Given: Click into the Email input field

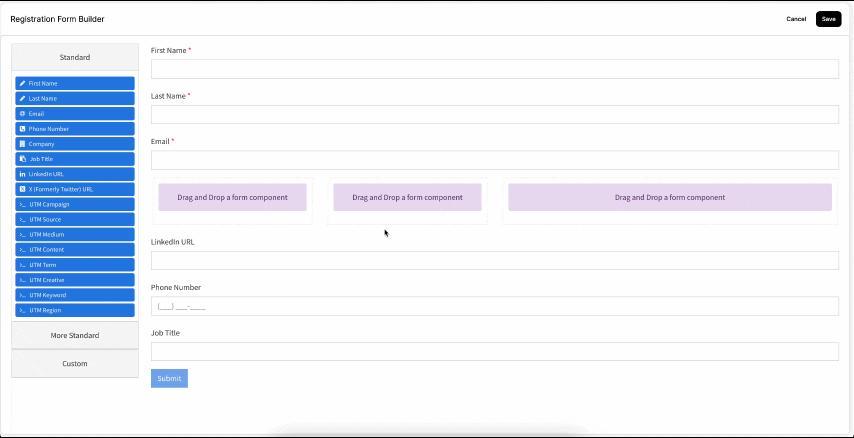Looking at the screenshot, I should (494, 161).
